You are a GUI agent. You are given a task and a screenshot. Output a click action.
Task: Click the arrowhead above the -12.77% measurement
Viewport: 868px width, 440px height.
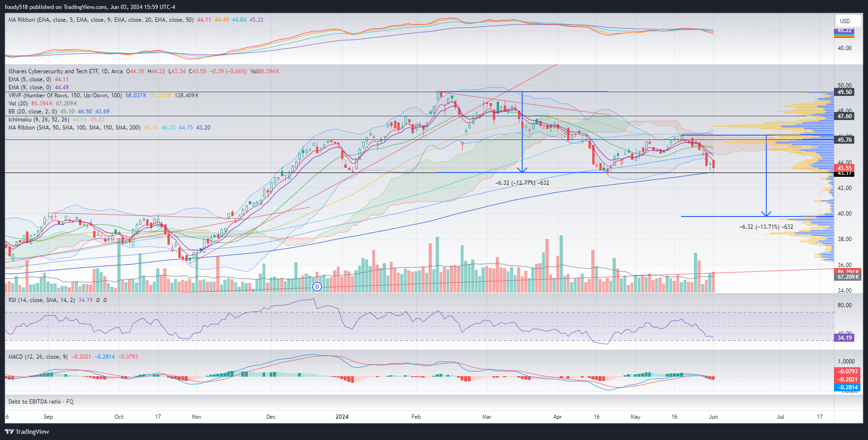[x=522, y=169]
